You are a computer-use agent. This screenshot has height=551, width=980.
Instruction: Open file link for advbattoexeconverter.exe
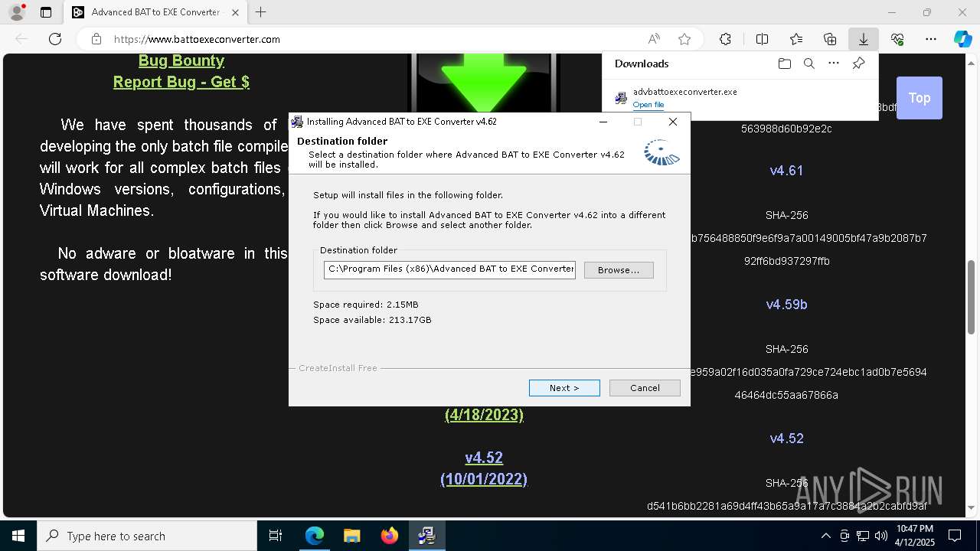(648, 105)
